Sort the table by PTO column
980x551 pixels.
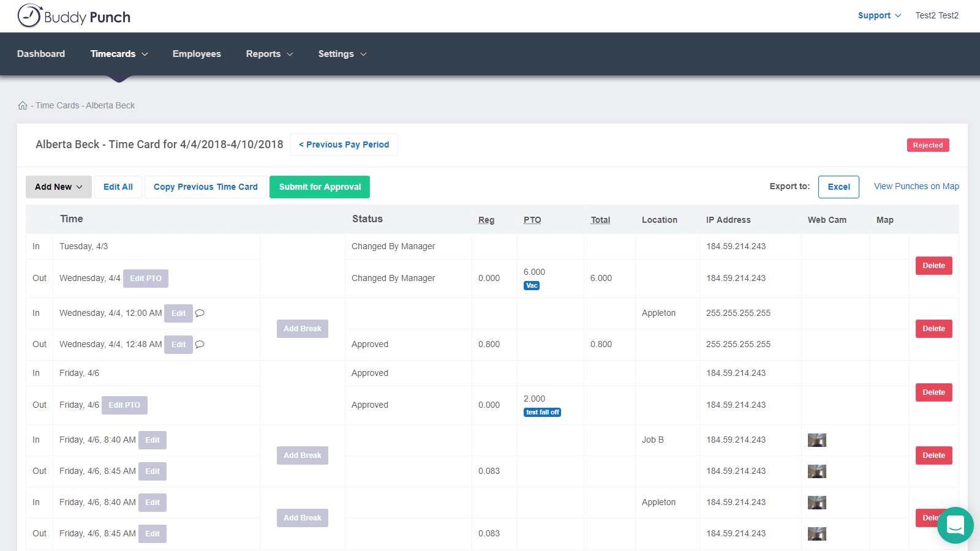pos(532,219)
